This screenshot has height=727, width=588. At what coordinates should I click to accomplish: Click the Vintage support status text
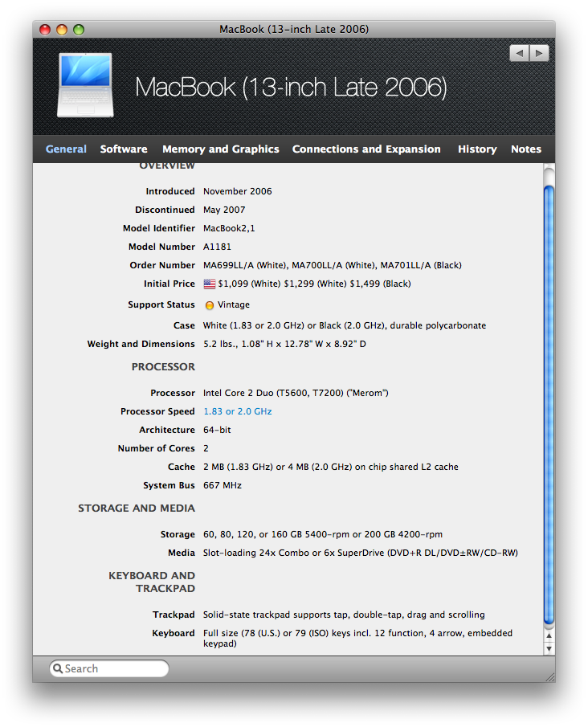pyautogui.click(x=234, y=305)
